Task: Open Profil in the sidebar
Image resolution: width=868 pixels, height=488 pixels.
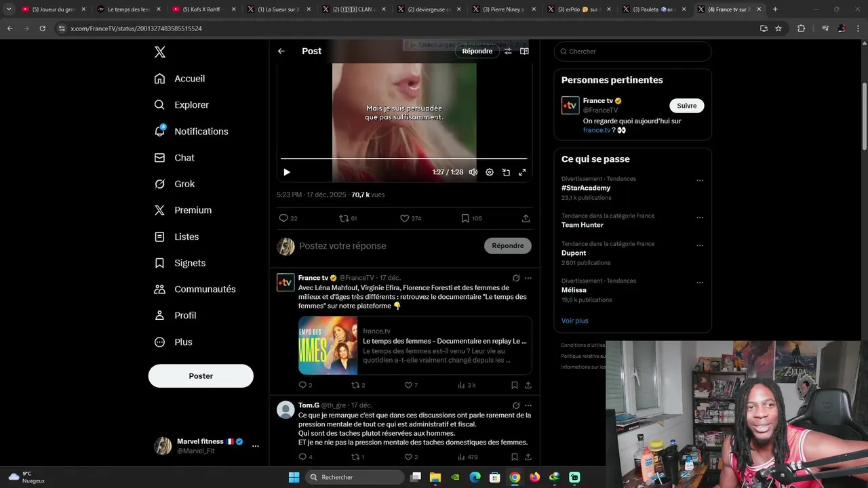Action: pyautogui.click(x=175, y=315)
